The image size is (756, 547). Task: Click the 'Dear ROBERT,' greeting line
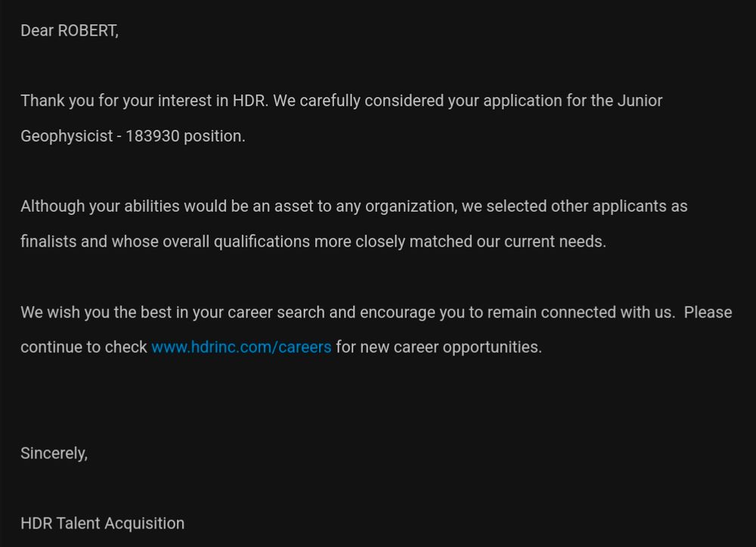point(70,31)
